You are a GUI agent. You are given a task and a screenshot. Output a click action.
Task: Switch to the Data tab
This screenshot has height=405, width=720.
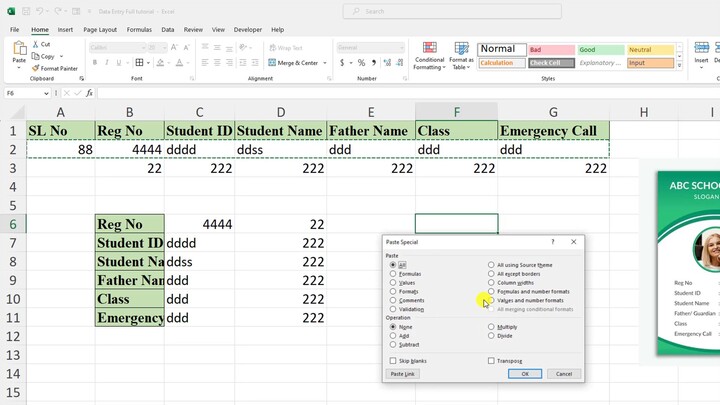click(168, 29)
